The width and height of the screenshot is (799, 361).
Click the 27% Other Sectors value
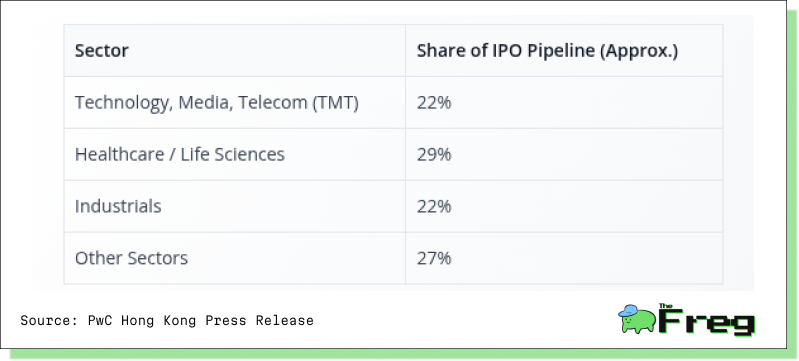pos(434,258)
